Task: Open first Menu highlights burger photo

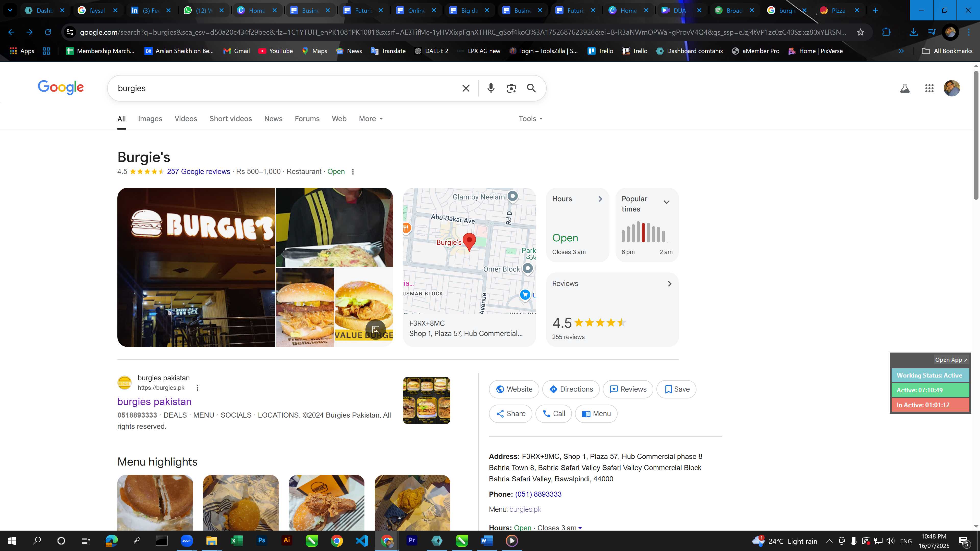Action: point(155,503)
